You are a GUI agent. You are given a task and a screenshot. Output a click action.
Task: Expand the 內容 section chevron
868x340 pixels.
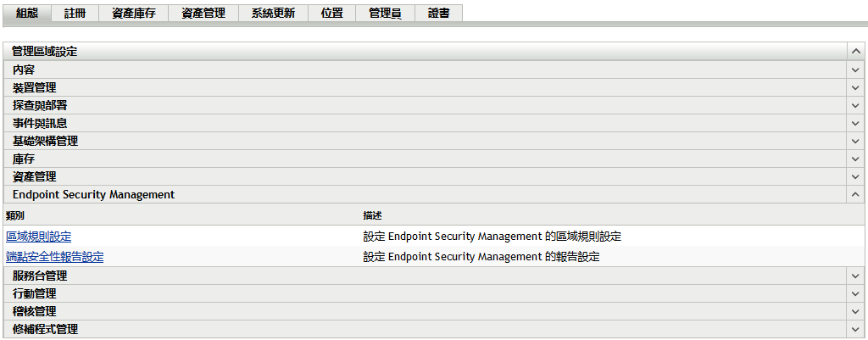click(x=855, y=70)
